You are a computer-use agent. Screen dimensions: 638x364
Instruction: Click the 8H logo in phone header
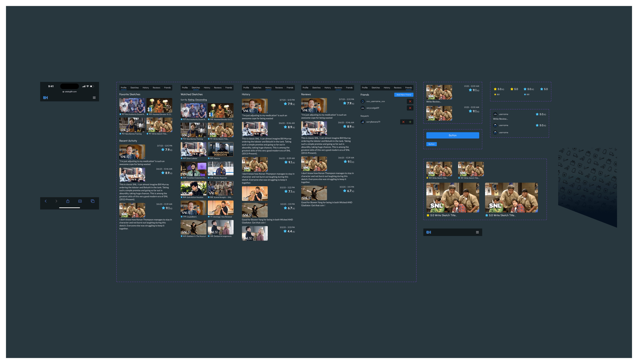click(46, 98)
